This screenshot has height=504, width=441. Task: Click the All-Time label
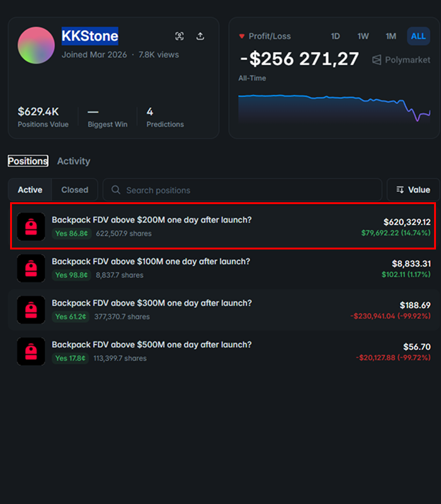253,78
